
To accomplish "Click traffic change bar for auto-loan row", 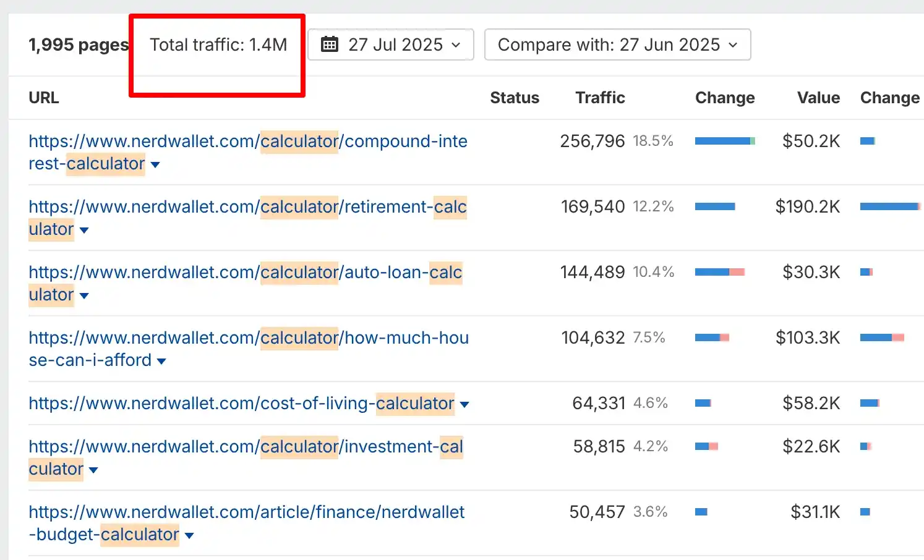I will tap(720, 272).
